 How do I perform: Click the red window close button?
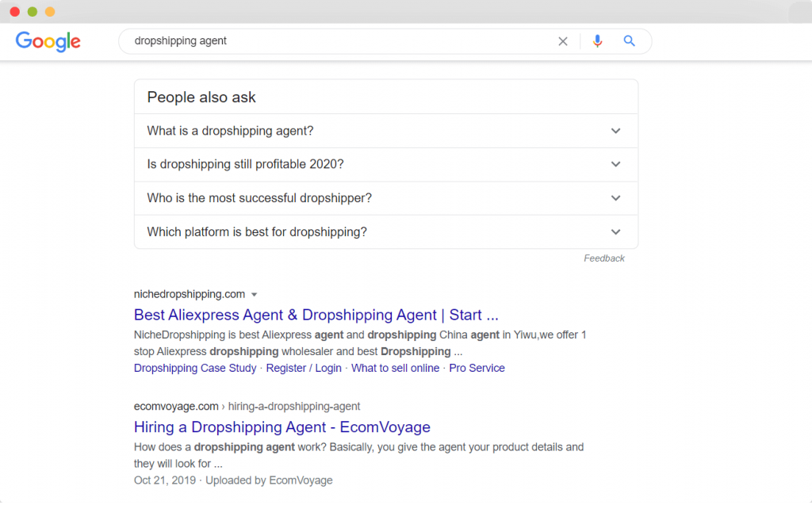(x=15, y=11)
